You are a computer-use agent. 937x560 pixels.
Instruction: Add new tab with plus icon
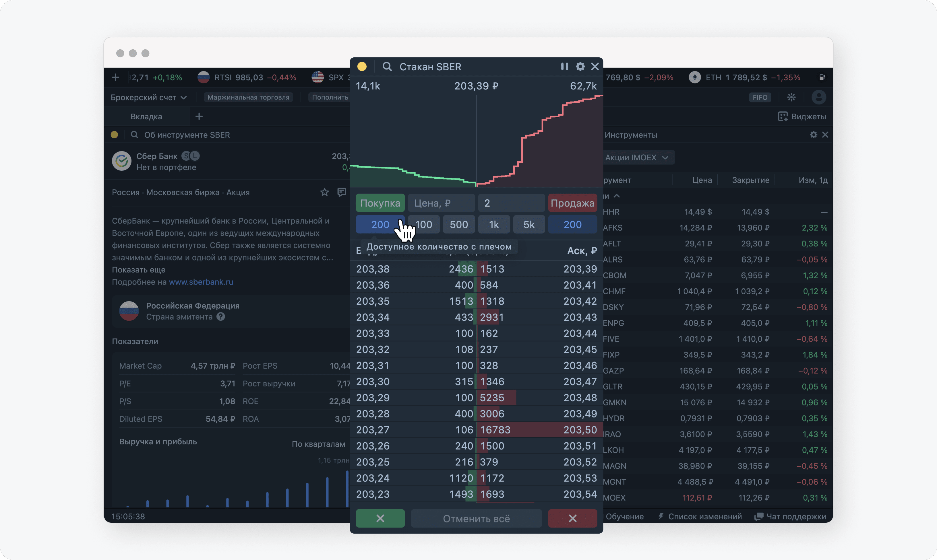[x=199, y=116]
